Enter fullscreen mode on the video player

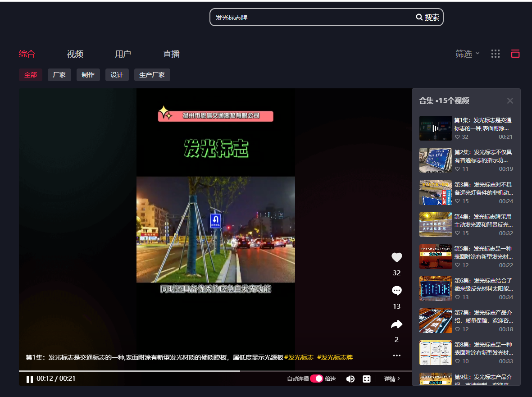[x=367, y=379]
